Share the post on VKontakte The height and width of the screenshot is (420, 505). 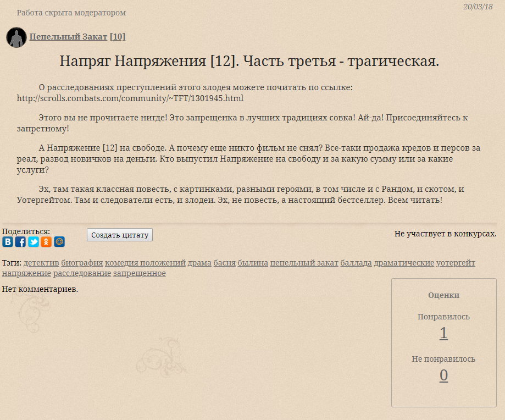click(8, 241)
